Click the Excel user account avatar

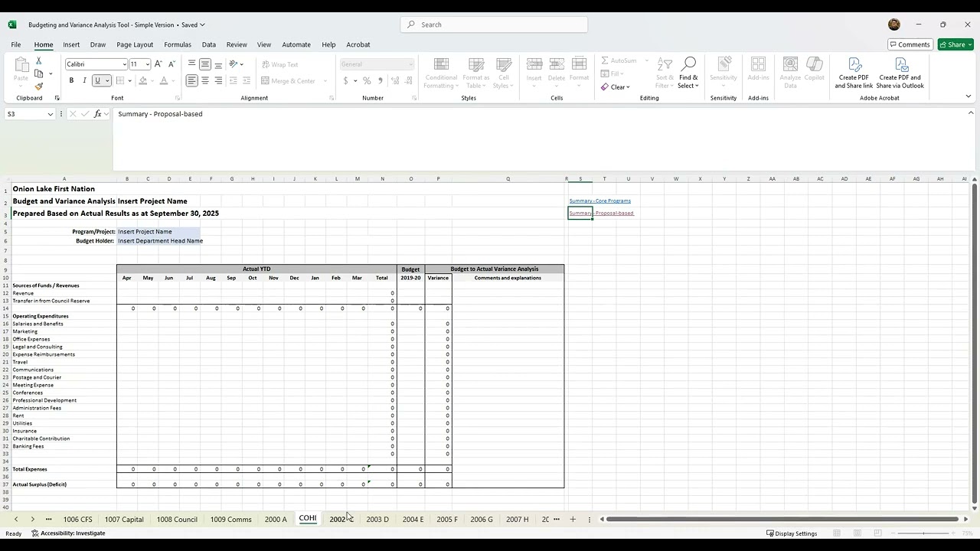(894, 24)
